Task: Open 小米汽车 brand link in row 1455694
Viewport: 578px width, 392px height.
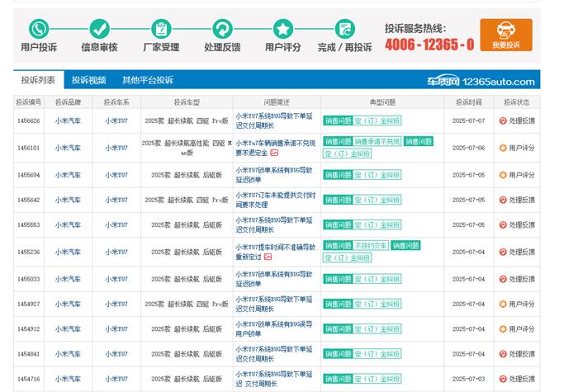Action: [x=68, y=175]
